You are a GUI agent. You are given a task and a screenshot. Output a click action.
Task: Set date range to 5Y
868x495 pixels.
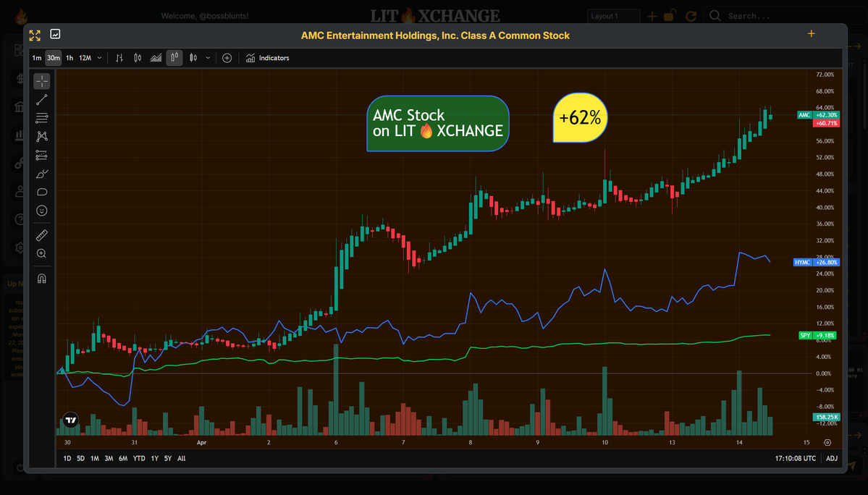[x=168, y=458]
